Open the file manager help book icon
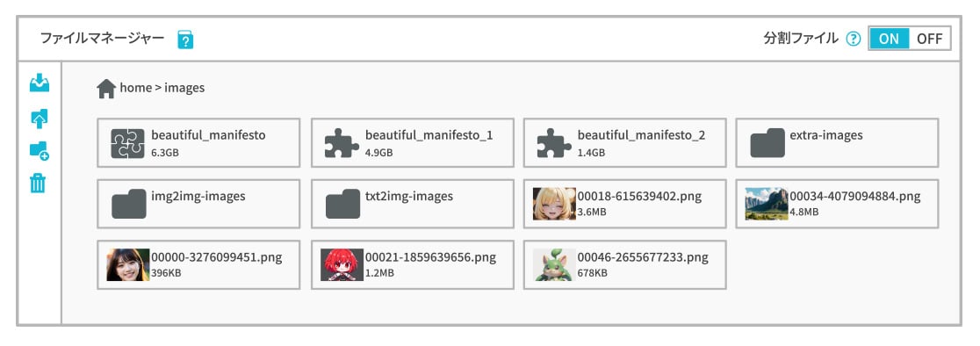Screen dimensions: 980x346 tap(185, 40)
